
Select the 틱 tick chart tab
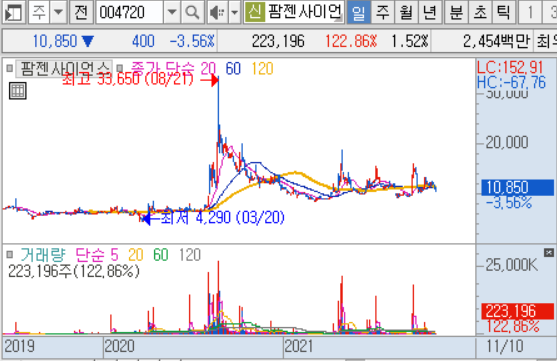coord(503,12)
